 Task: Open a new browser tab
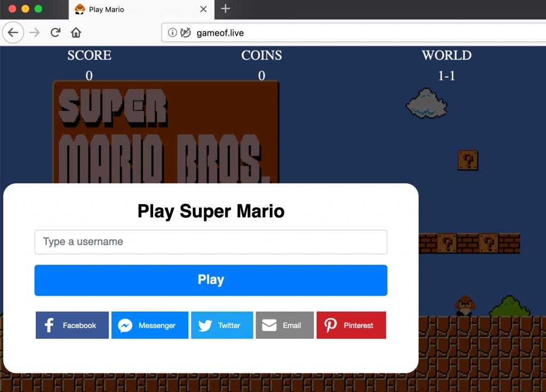tap(226, 9)
